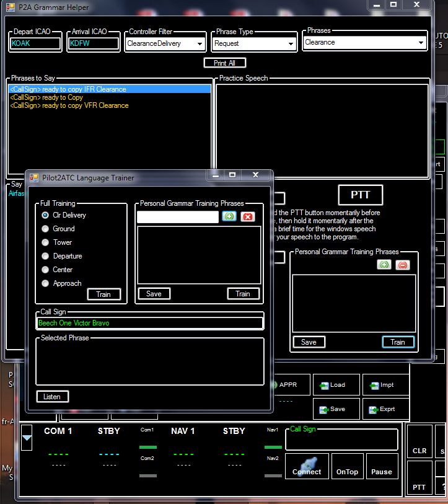Click the APPR button
The height and width of the screenshot is (504, 448).
291,385
